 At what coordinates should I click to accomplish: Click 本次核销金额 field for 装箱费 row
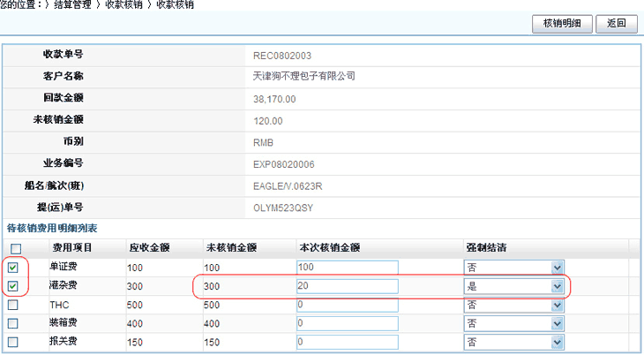point(348,323)
